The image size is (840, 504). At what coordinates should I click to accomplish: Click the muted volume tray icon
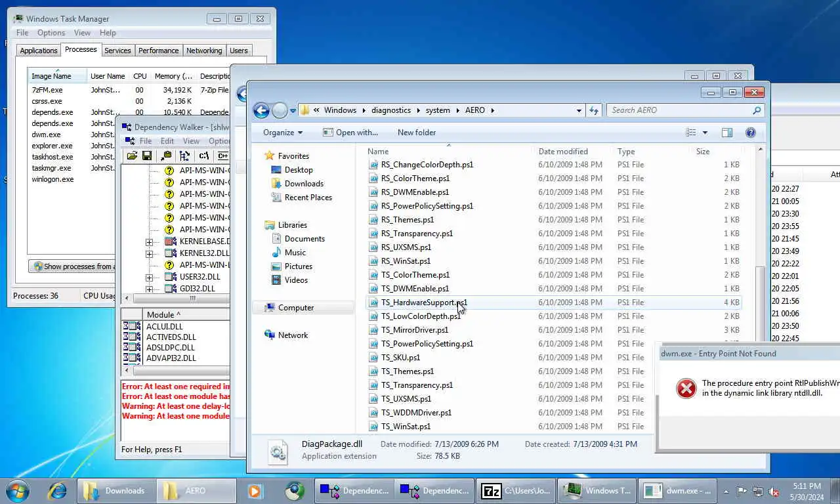(x=774, y=492)
